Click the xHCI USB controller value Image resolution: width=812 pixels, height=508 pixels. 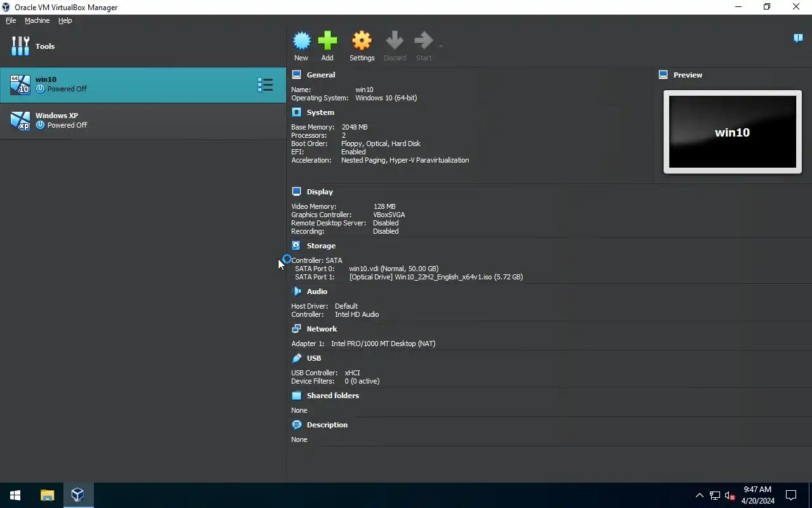[x=352, y=373]
